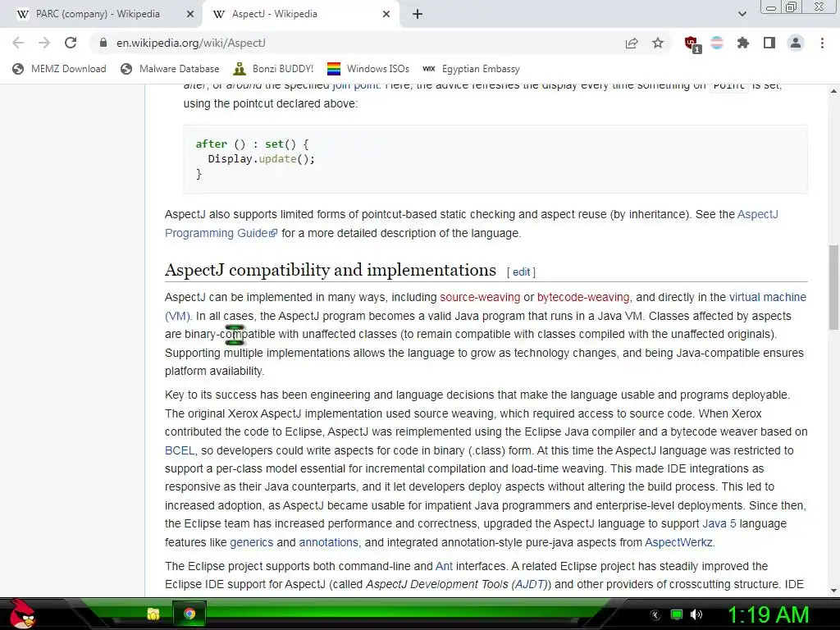840x630 pixels.
Task: Expand hidden tray icons arrow
Action: pyautogui.click(x=655, y=615)
